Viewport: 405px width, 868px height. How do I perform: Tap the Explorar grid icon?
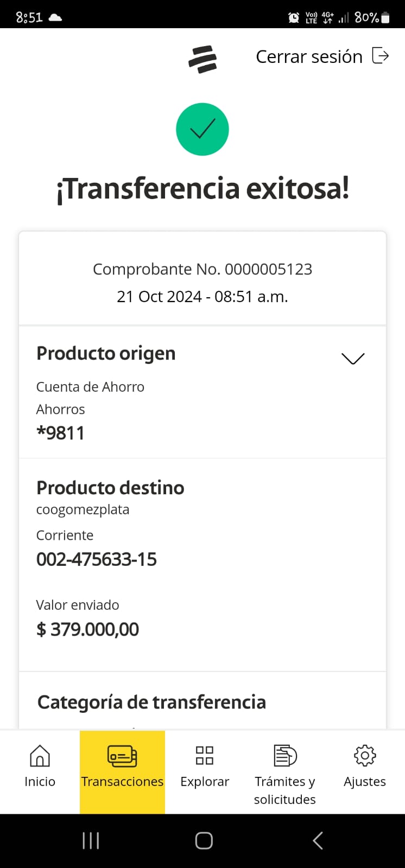tap(205, 755)
